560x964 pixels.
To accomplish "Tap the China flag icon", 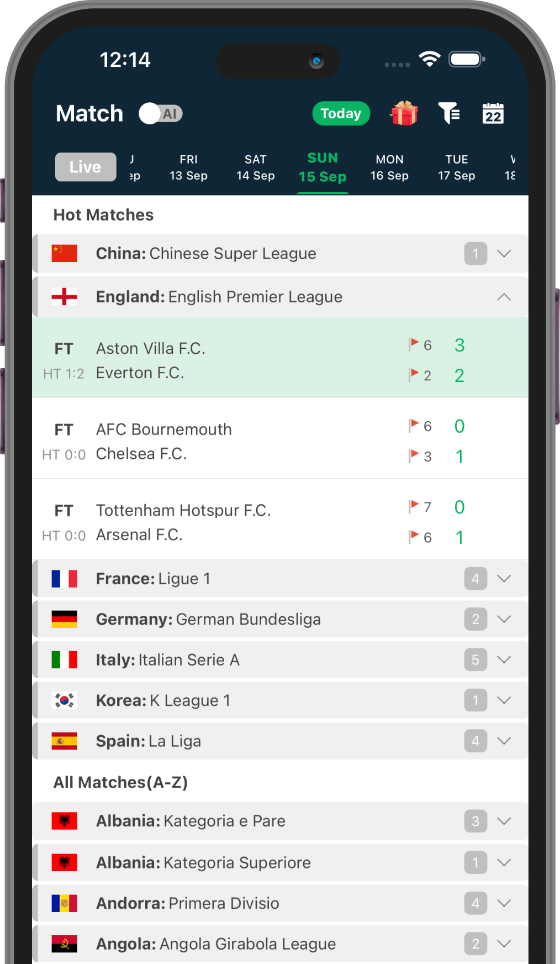I will pyautogui.click(x=64, y=254).
